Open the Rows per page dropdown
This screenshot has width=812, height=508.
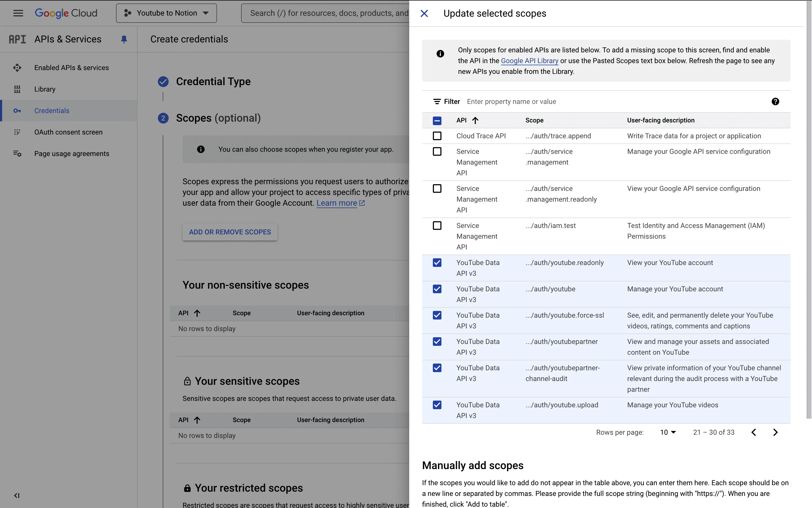click(x=668, y=432)
